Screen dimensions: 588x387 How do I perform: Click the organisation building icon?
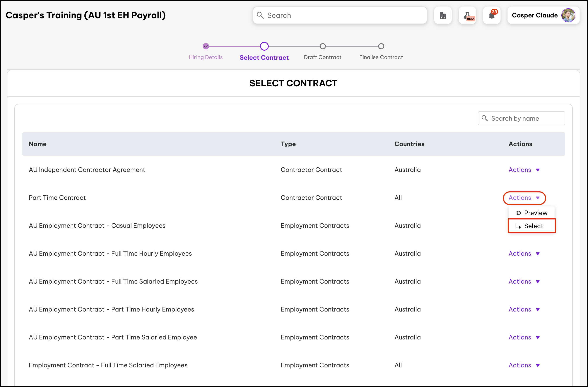point(443,15)
